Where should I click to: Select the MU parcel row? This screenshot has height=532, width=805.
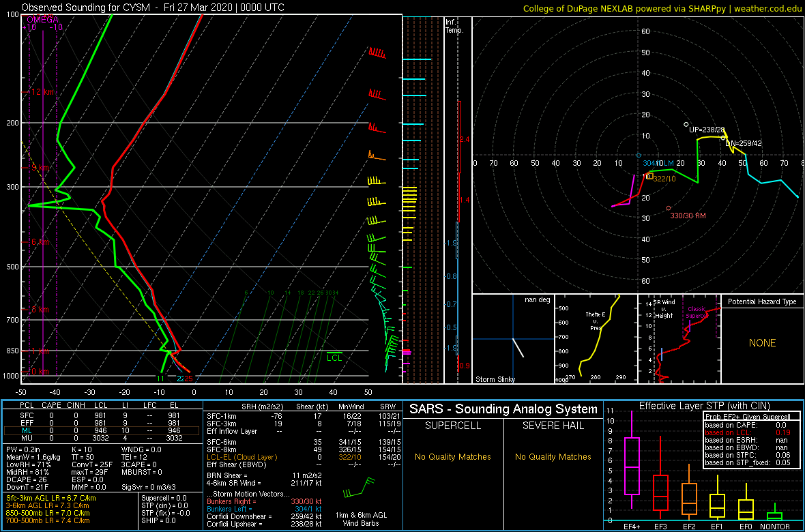coord(103,439)
